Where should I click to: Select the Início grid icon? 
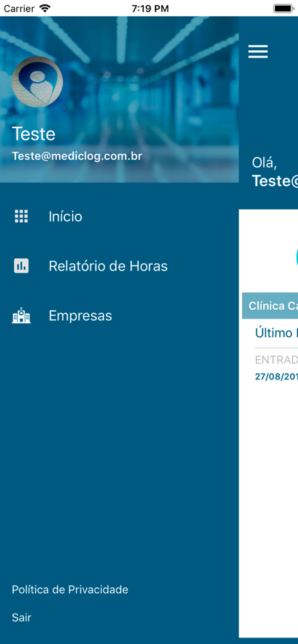tap(21, 216)
